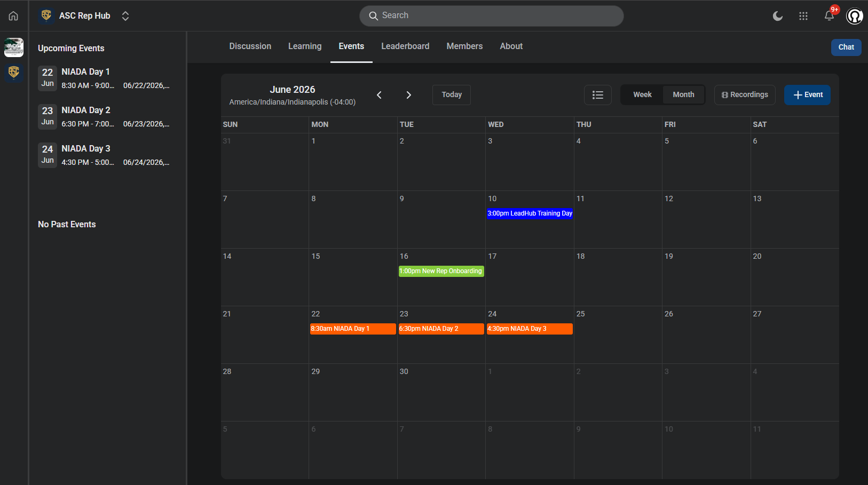868x485 pixels.
Task: Open the Home icon
Action: click(13, 16)
